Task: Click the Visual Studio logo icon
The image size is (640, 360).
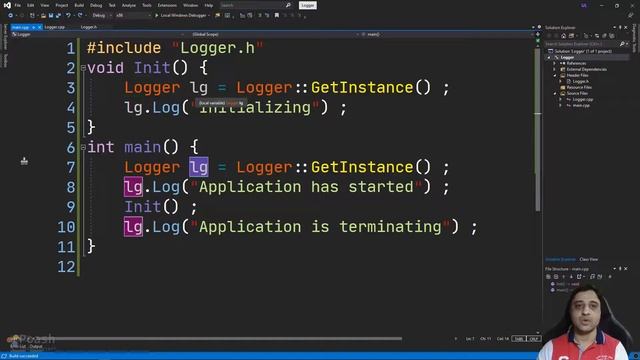Action: pos(7,5)
